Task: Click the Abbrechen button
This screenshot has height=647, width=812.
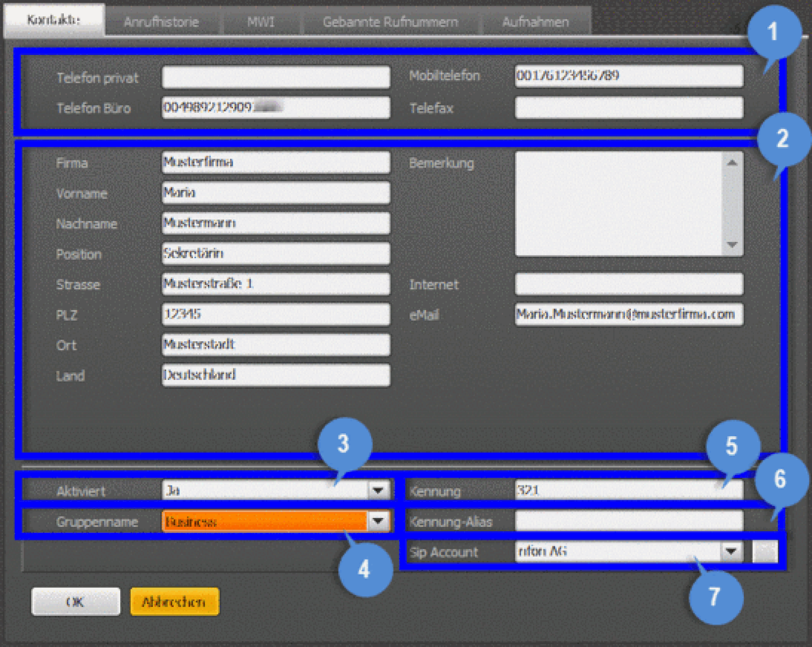Action: pyautogui.click(x=175, y=602)
